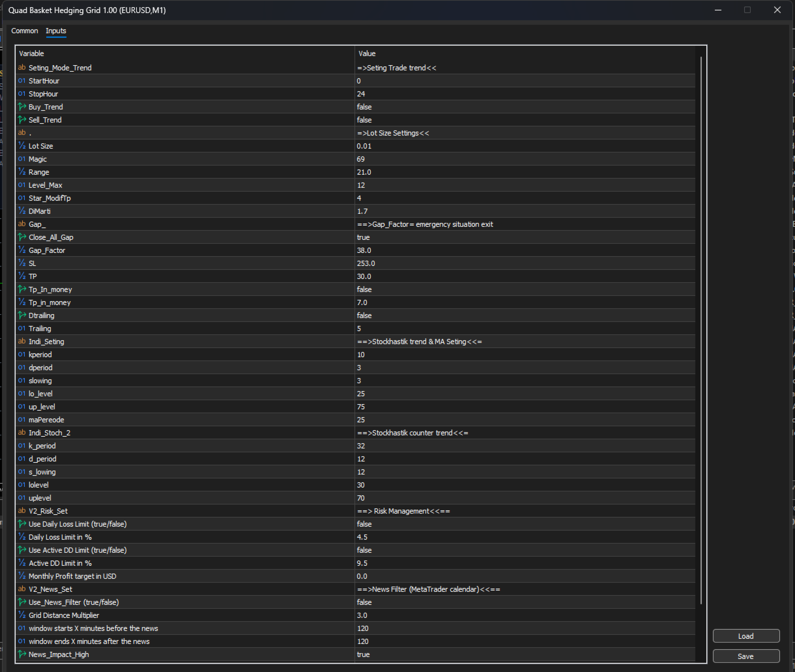Click the boolean icon beside Dtrailing
795x672 pixels.
pos(22,315)
